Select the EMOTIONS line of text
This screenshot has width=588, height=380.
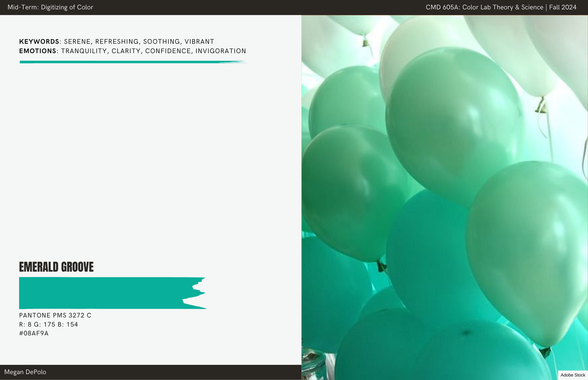coord(133,51)
